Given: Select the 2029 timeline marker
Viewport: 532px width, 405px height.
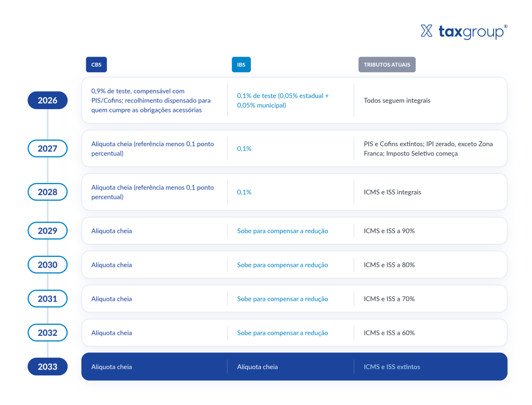Looking at the screenshot, I should point(47,230).
